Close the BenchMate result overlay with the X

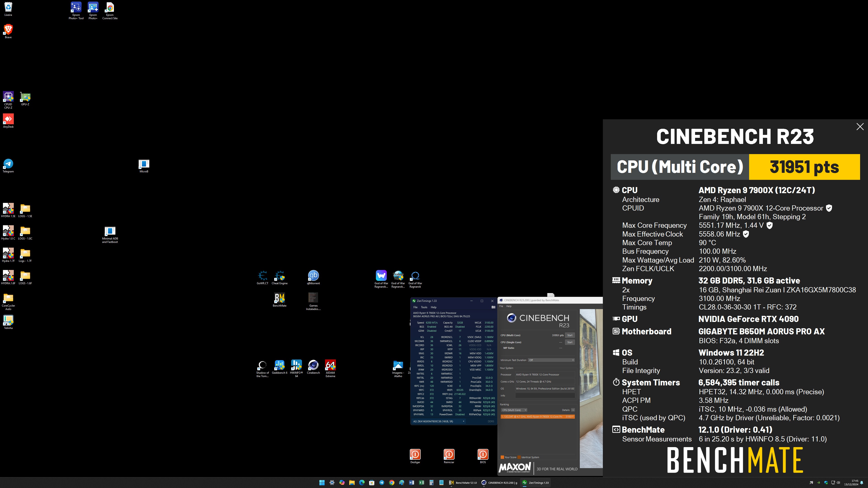pos(860,127)
